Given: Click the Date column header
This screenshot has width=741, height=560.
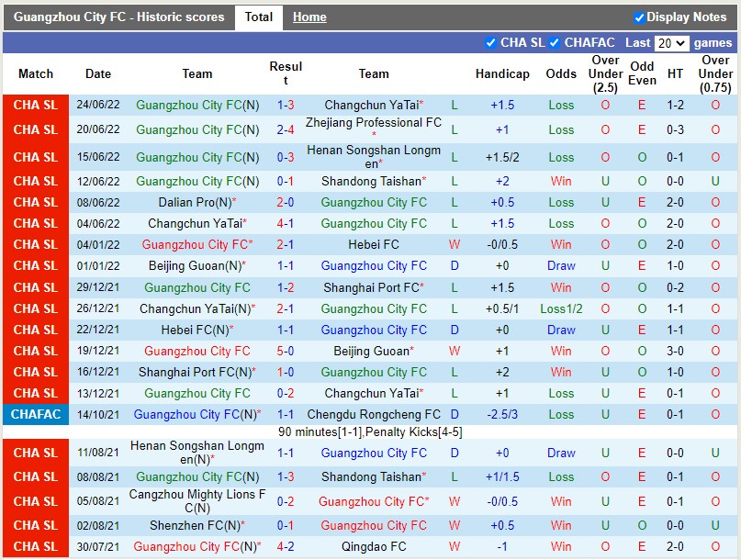Looking at the screenshot, I should tap(98, 73).
